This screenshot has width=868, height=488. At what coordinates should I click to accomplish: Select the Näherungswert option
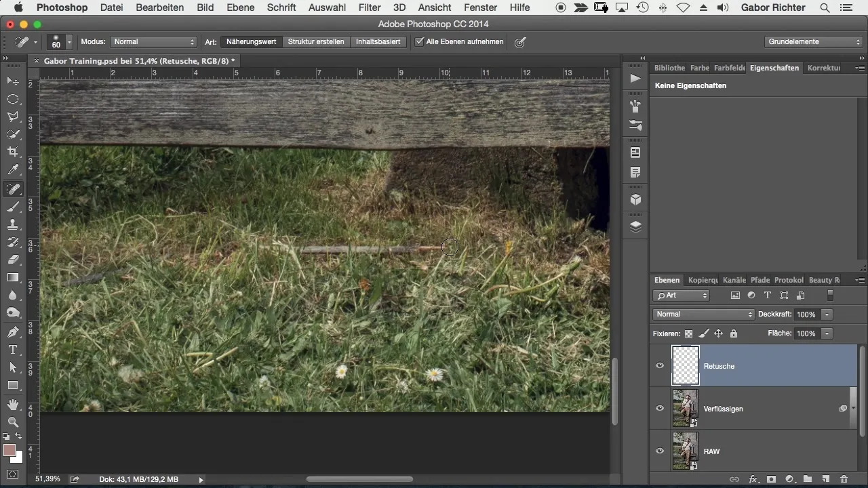[251, 41]
